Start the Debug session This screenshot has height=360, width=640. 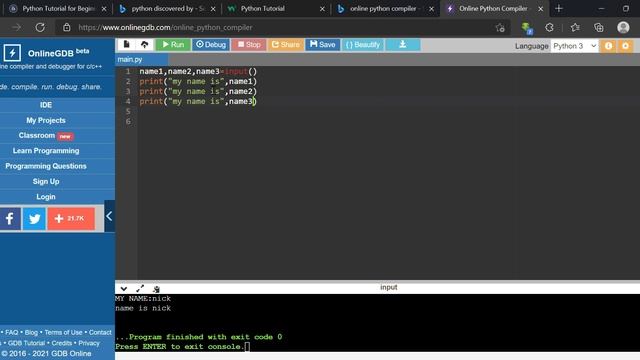pos(211,44)
